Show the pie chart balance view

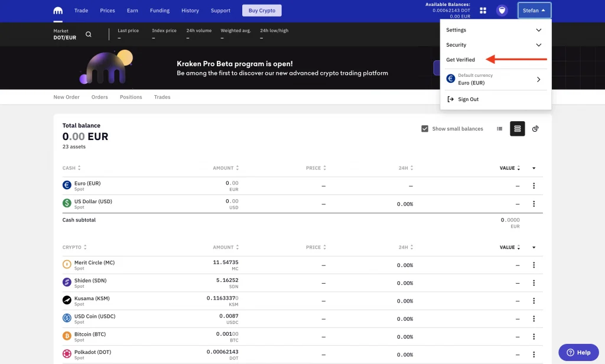pyautogui.click(x=535, y=129)
